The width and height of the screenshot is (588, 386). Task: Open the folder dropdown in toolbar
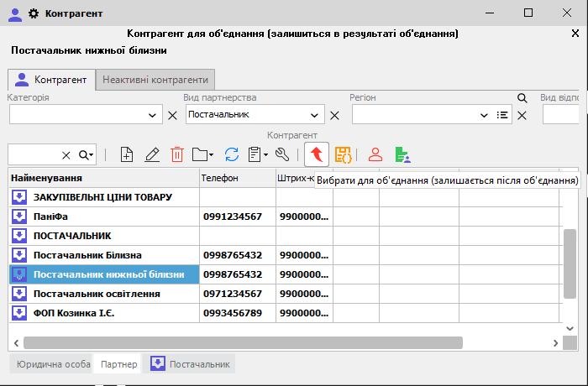click(x=202, y=154)
